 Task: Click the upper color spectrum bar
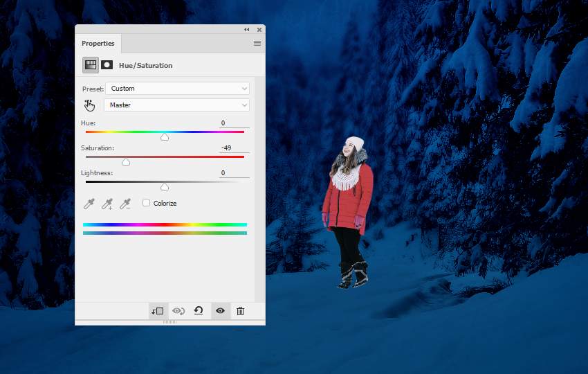tap(165, 224)
